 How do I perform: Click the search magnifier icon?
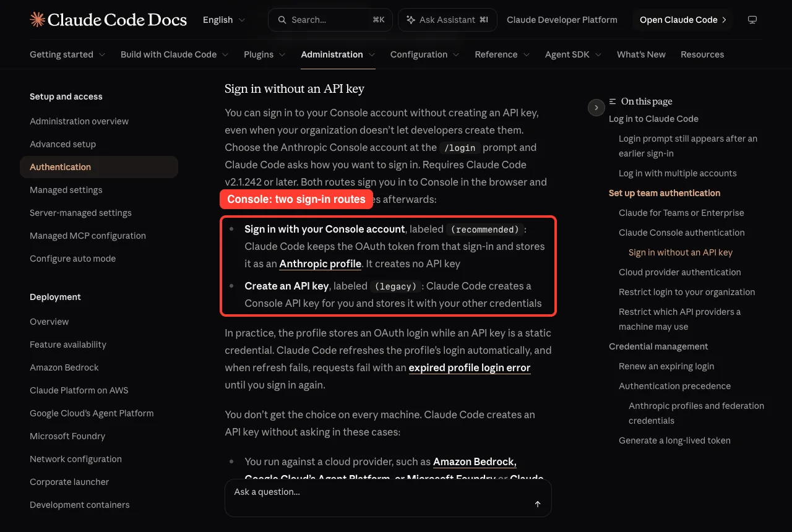click(x=282, y=20)
